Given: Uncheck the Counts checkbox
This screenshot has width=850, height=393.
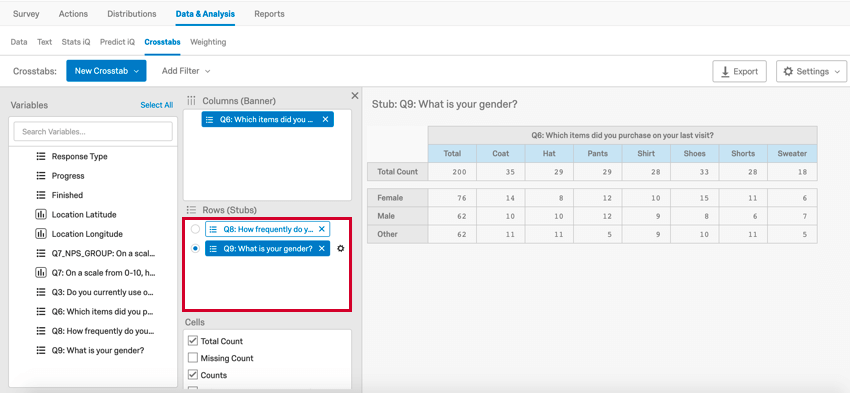Looking at the screenshot, I should tap(192, 375).
